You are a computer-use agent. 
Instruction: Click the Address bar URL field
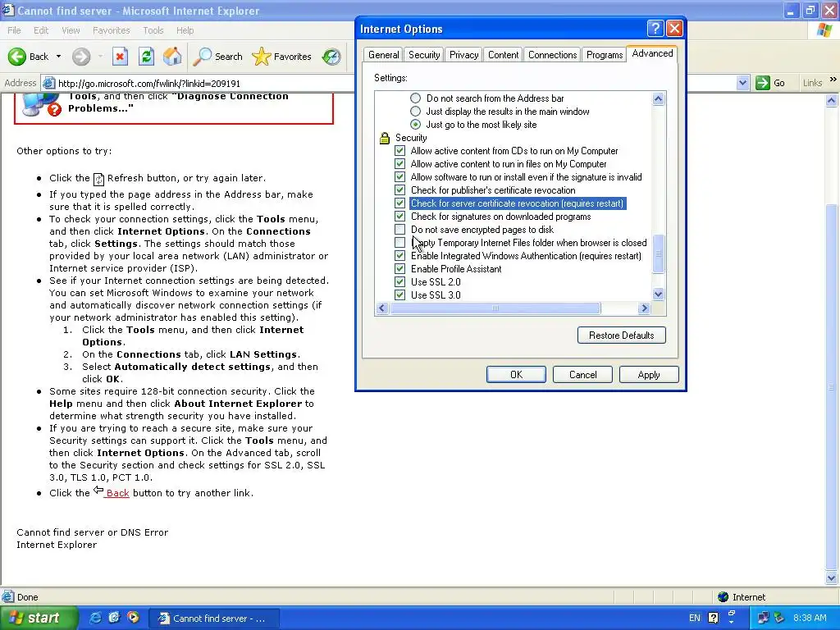[394, 83]
